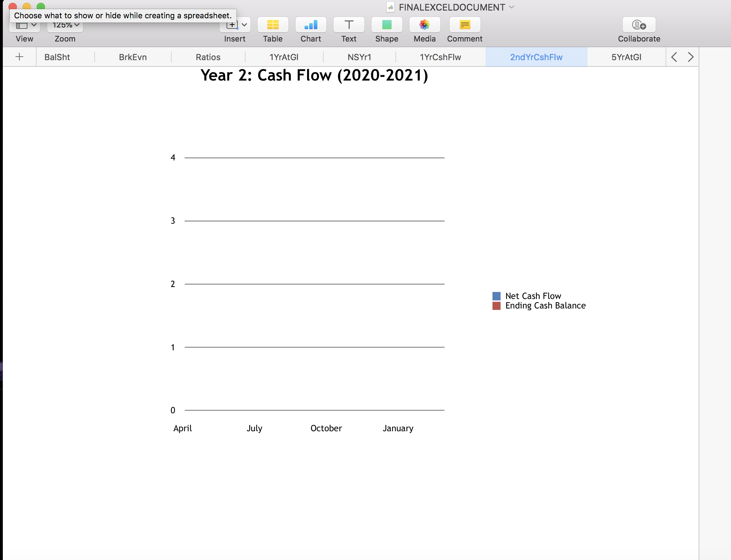Click the y-axis value 4 label
The height and width of the screenshot is (560, 731).
pos(173,158)
